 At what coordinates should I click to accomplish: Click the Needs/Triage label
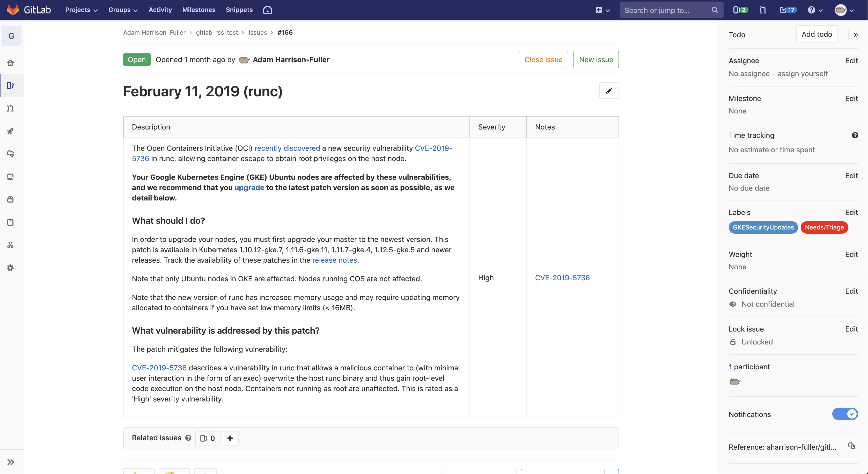tap(824, 227)
